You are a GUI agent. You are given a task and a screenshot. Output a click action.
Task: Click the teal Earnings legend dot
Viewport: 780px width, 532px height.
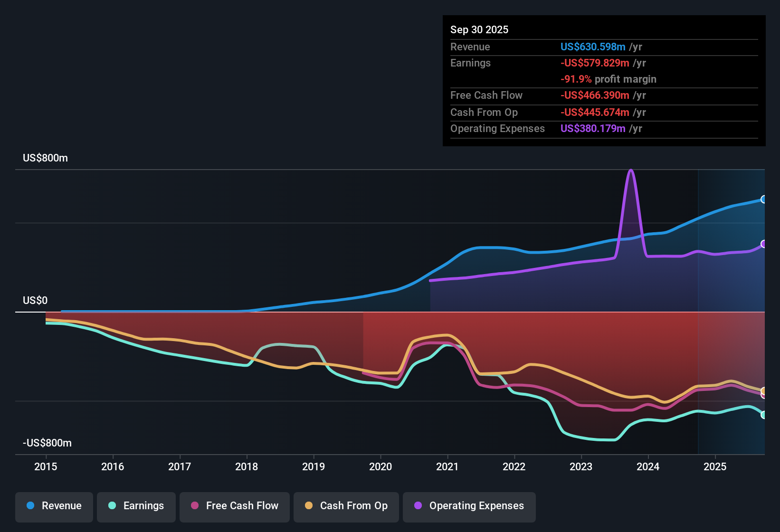113,506
